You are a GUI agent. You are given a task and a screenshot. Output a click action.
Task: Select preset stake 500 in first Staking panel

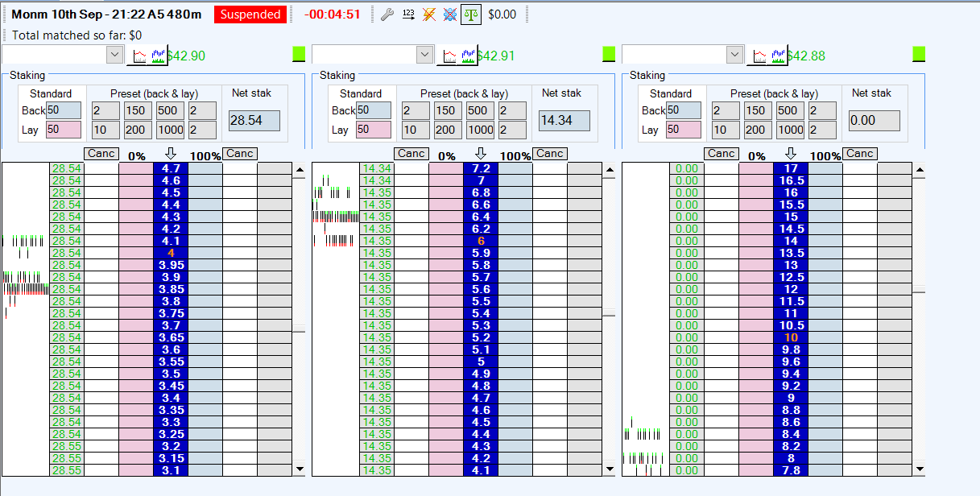170,110
